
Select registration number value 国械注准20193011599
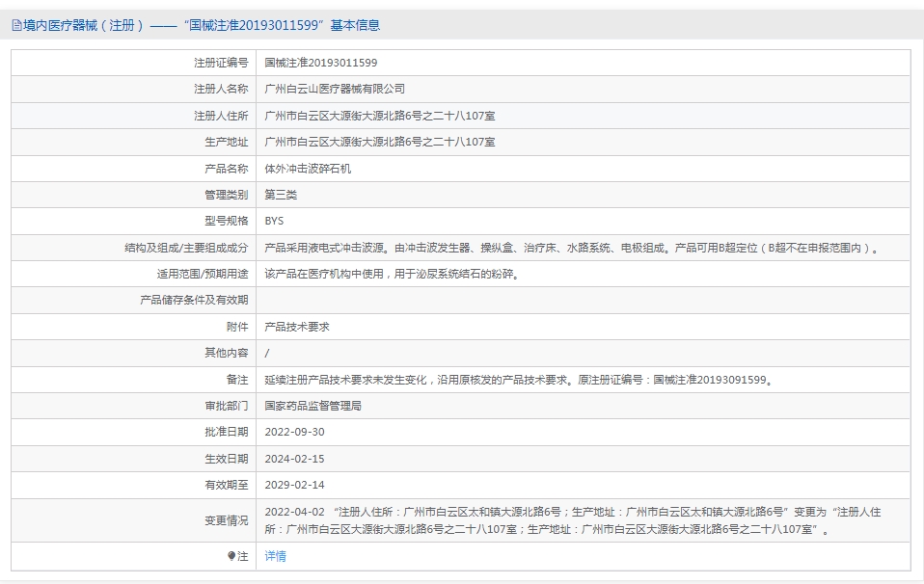click(320, 63)
